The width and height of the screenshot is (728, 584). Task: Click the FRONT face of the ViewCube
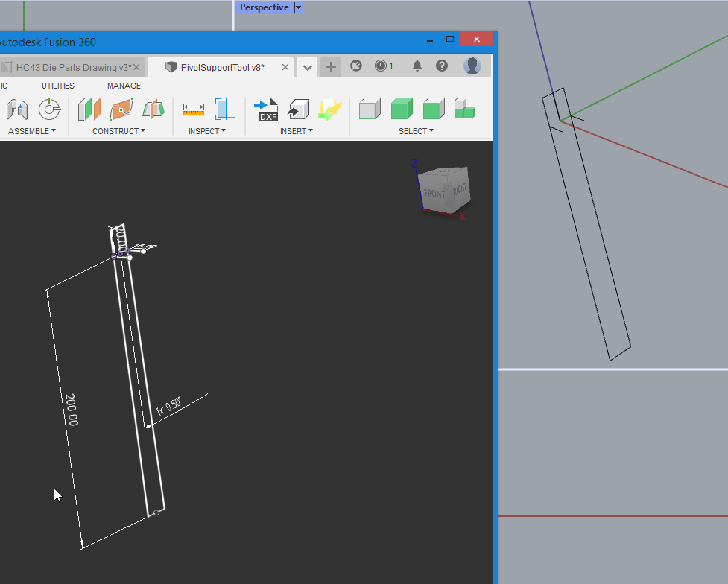[x=437, y=191]
